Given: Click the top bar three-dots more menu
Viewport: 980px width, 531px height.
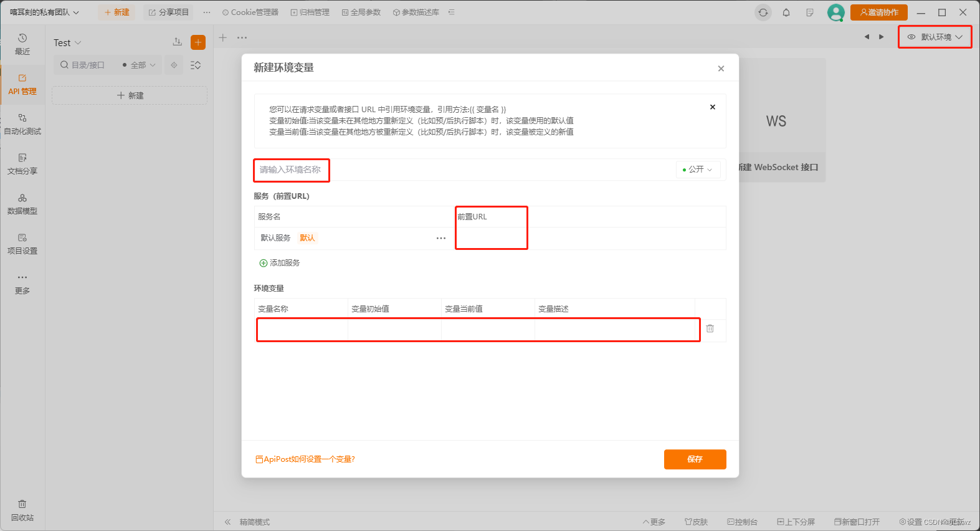Looking at the screenshot, I should tap(207, 12).
